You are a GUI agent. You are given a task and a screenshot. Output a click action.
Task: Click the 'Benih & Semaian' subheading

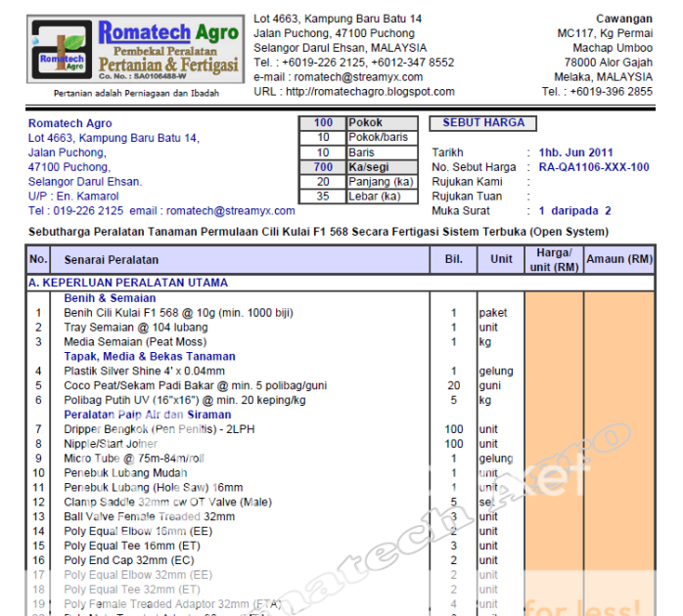pos(110,298)
